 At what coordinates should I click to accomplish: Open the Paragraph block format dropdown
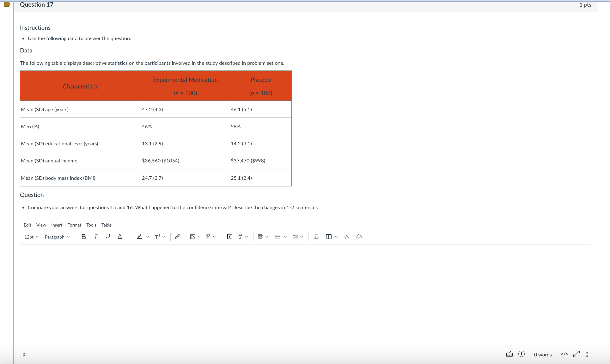pos(57,237)
